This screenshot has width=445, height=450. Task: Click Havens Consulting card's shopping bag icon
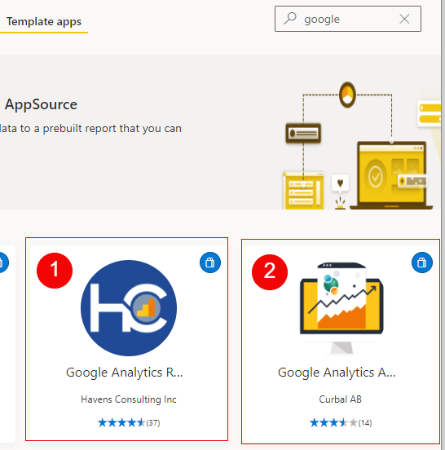[x=210, y=263]
